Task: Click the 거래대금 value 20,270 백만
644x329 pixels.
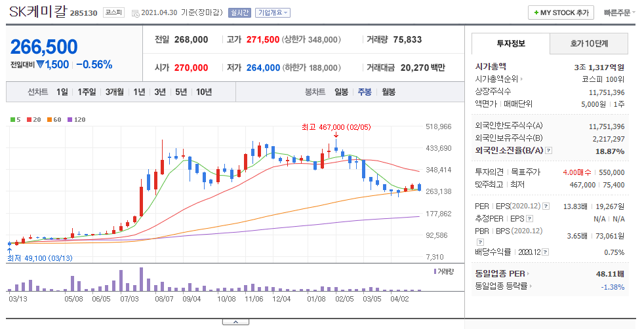Action: click(422, 68)
